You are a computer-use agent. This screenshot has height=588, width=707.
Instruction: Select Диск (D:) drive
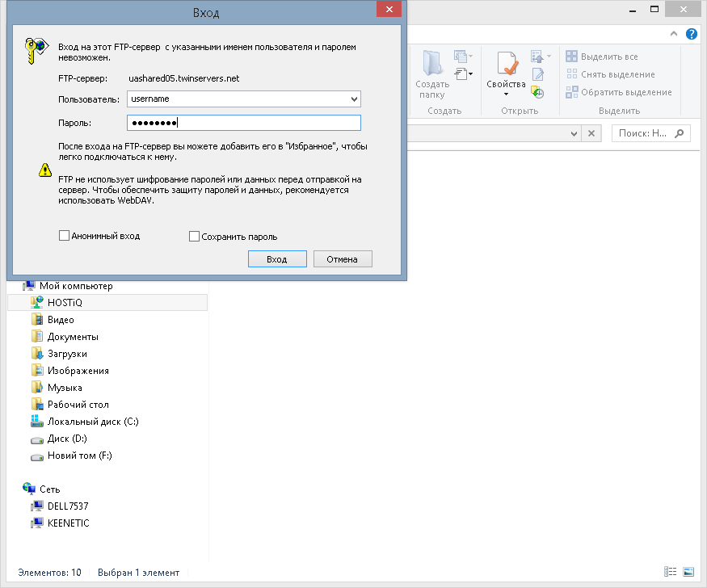click(x=59, y=439)
